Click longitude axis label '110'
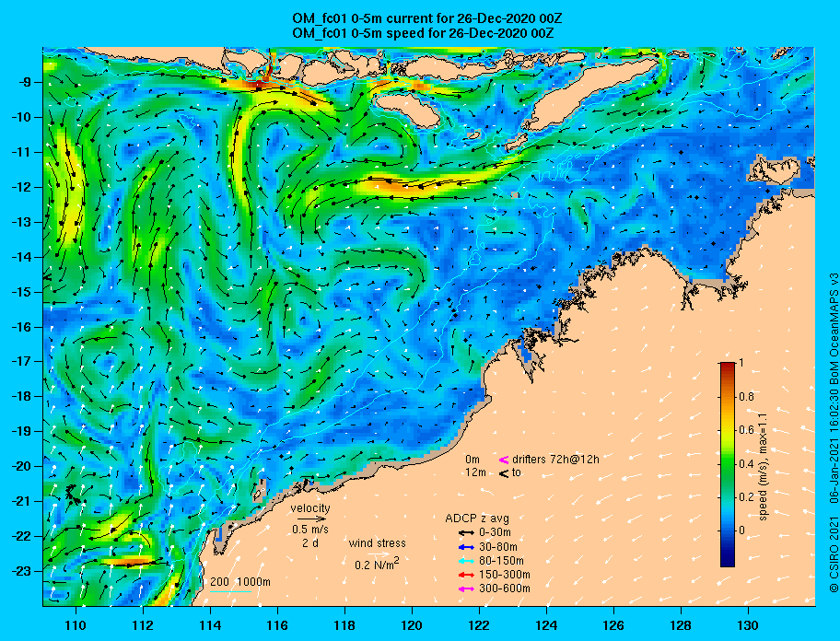The width and height of the screenshot is (840, 641). pyautogui.click(x=76, y=626)
